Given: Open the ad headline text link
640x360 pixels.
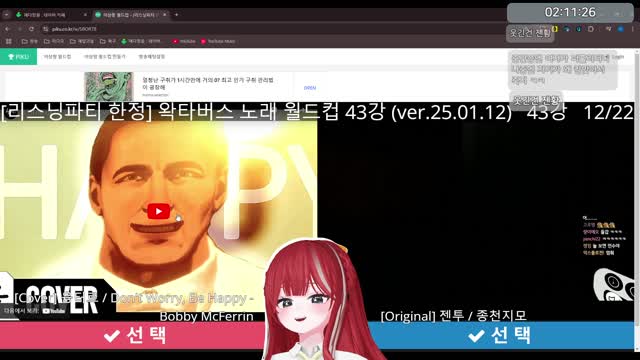Looking at the screenshot, I should [x=208, y=83].
